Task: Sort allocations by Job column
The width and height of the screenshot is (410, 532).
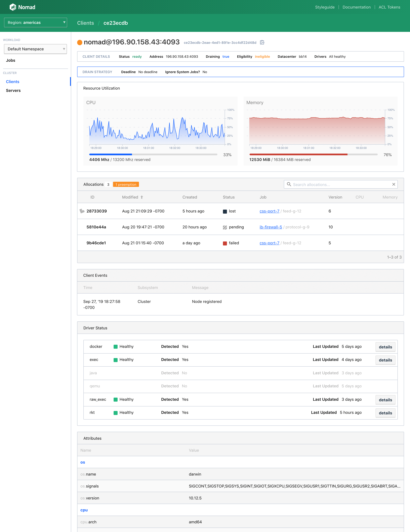Action: coord(263,197)
